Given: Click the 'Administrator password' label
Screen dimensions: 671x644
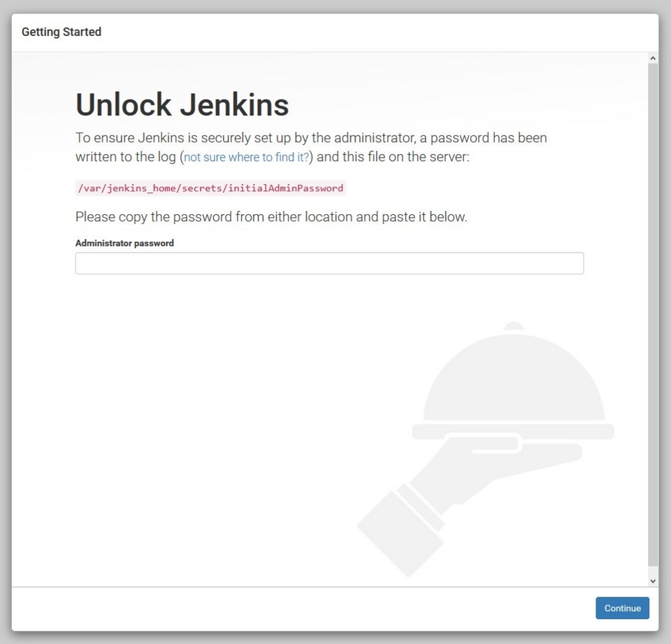Looking at the screenshot, I should click(125, 243).
